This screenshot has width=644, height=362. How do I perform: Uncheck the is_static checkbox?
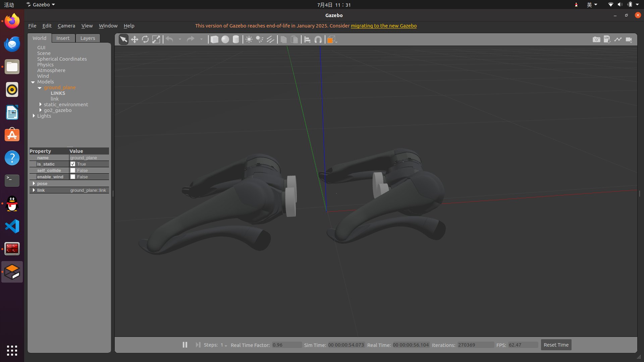(x=73, y=164)
